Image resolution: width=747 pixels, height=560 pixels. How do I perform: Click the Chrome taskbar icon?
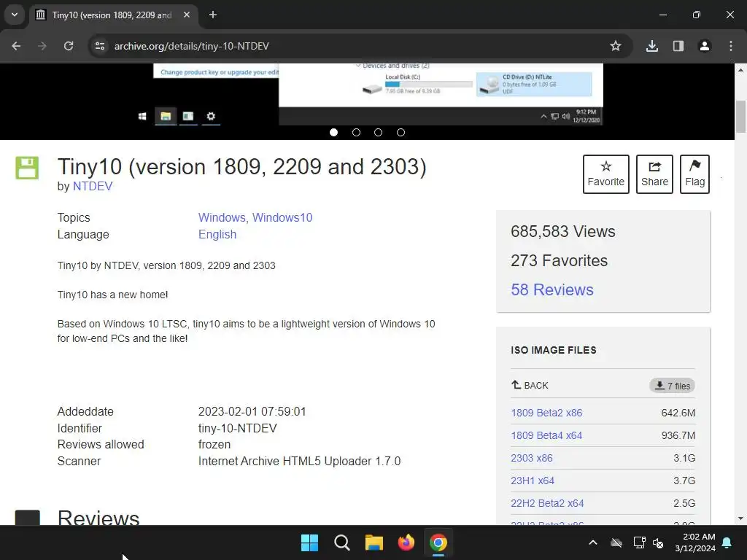pyautogui.click(x=438, y=542)
